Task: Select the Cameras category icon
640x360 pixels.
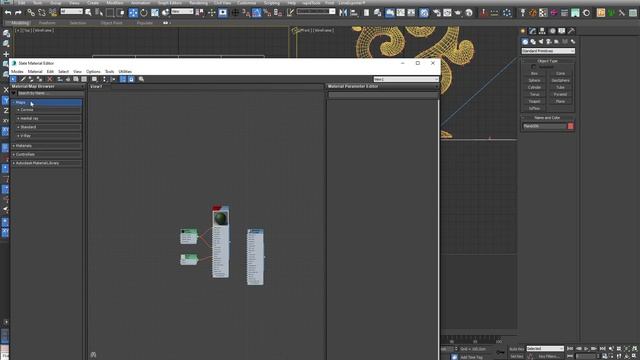Action: [x=549, y=42]
